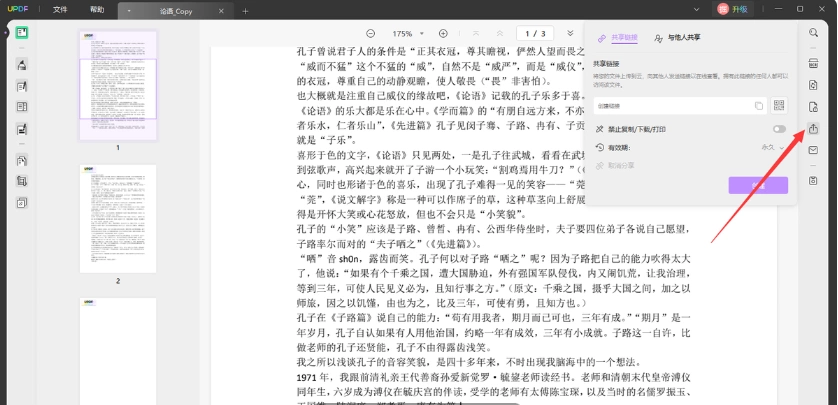This screenshot has width=838, height=405.
Task: Click the purple 创建 button
Action: tap(758, 185)
